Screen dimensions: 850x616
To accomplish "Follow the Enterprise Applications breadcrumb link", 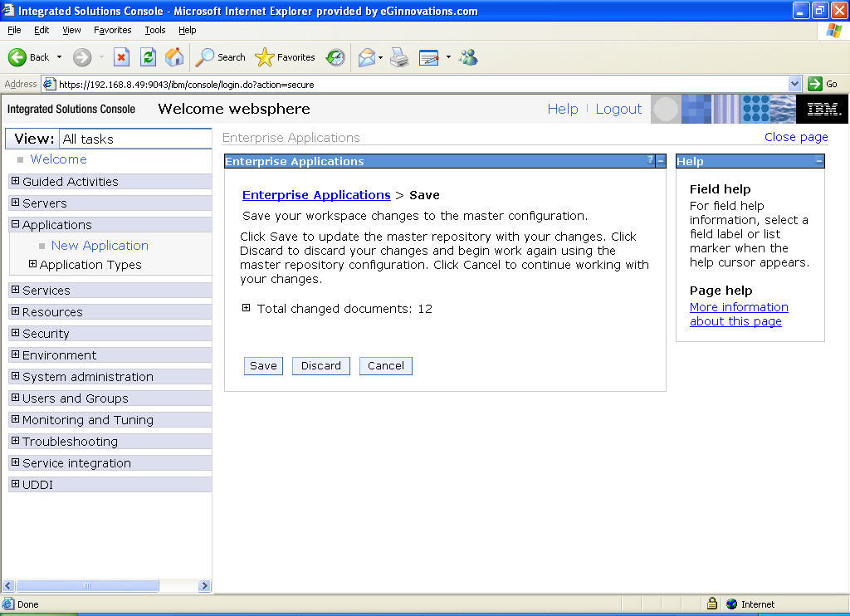I will (x=316, y=195).
